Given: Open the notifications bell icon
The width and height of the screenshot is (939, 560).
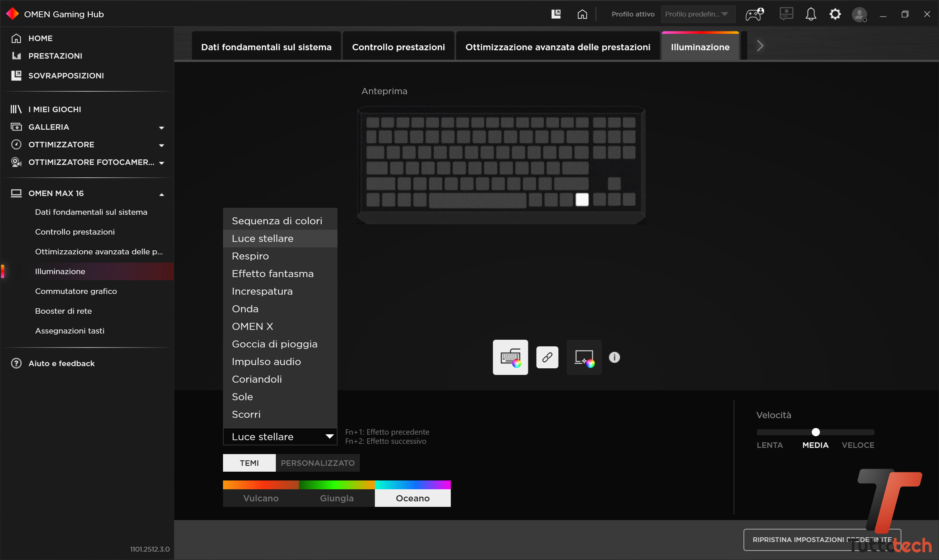Looking at the screenshot, I should (x=811, y=14).
